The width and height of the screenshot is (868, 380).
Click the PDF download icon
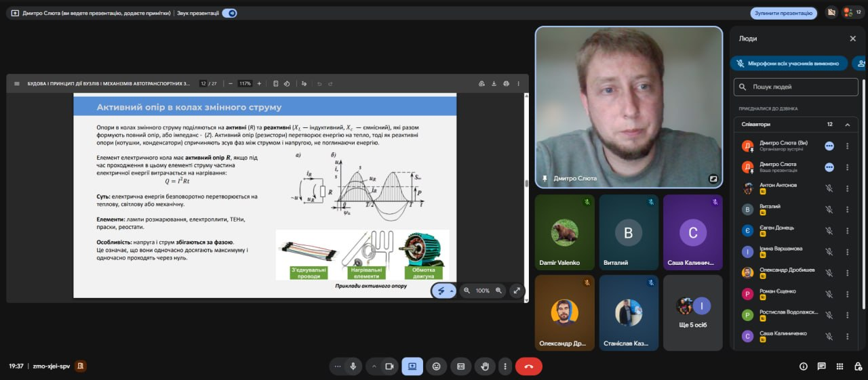[x=494, y=83]
